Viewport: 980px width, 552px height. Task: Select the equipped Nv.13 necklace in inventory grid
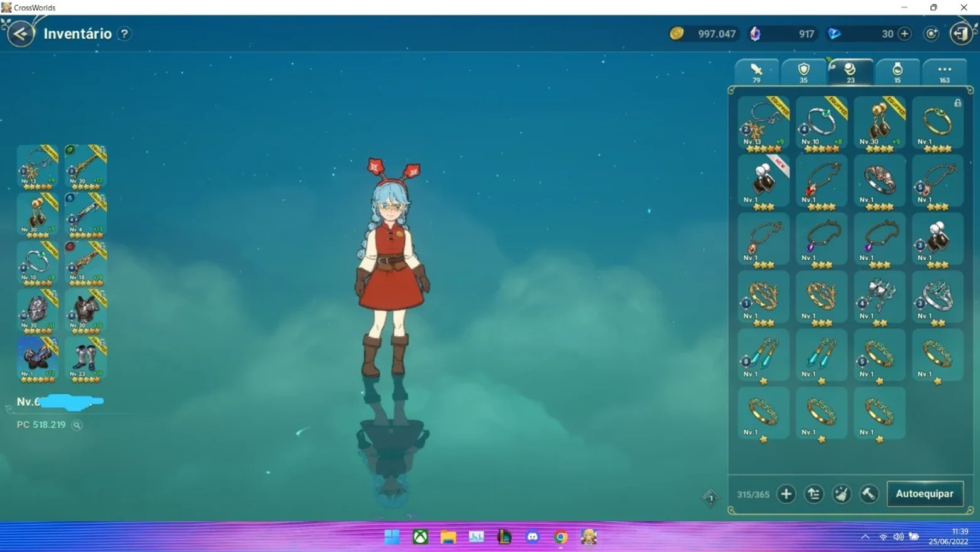[x=763, y=124]
